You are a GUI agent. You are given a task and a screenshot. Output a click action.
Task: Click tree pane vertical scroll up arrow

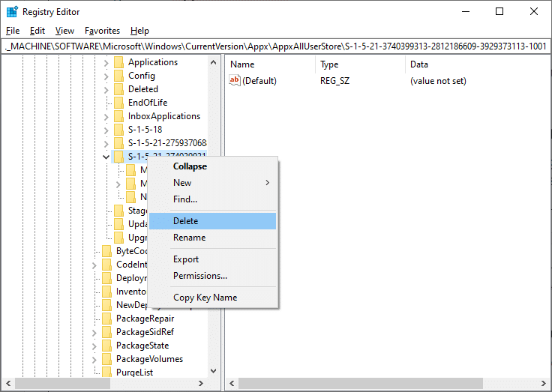tap(213, 62)
